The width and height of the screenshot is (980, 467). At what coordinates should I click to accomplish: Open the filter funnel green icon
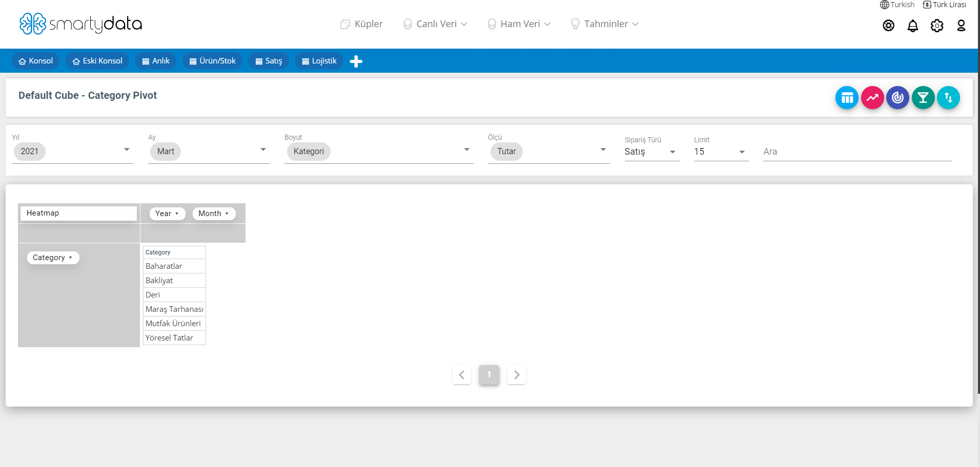923,97
